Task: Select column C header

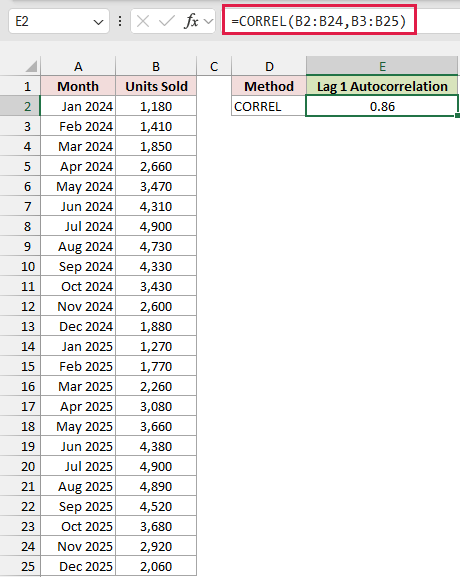Action: pyautogui.click(x=214, y=67)
